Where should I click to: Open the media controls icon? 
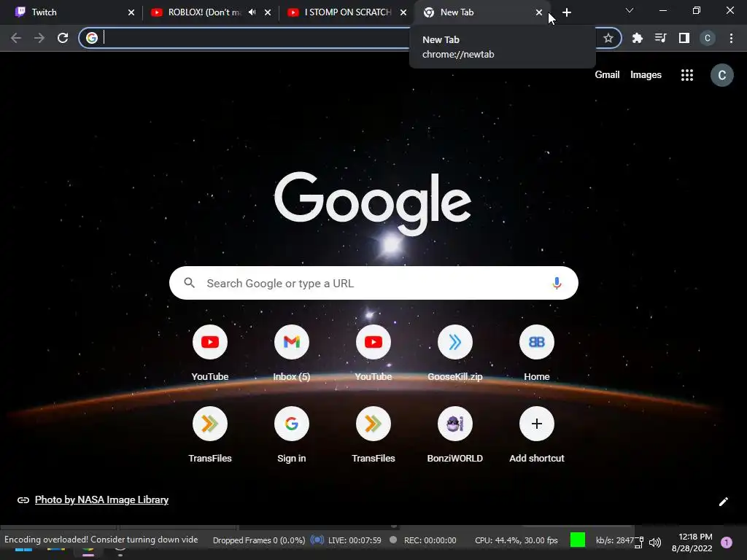tap(660, 38)
